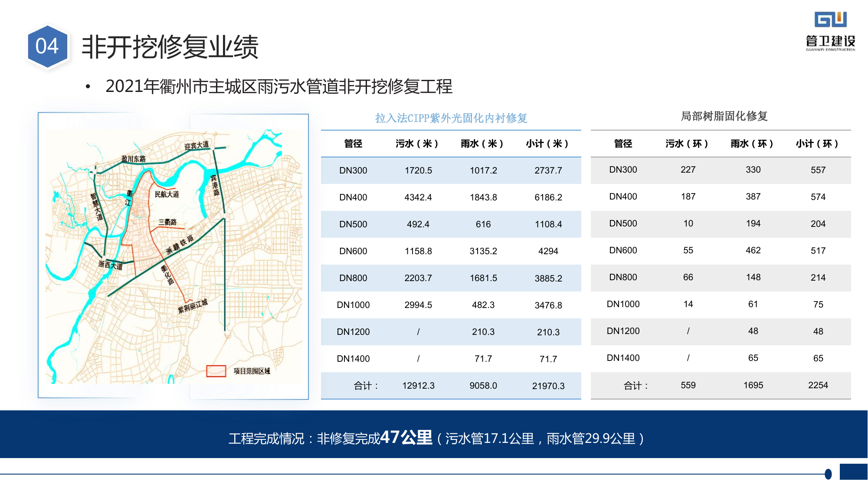Select the CIPP total 9058.0
This screenshot has width=868, height=488.
[483, 386]
